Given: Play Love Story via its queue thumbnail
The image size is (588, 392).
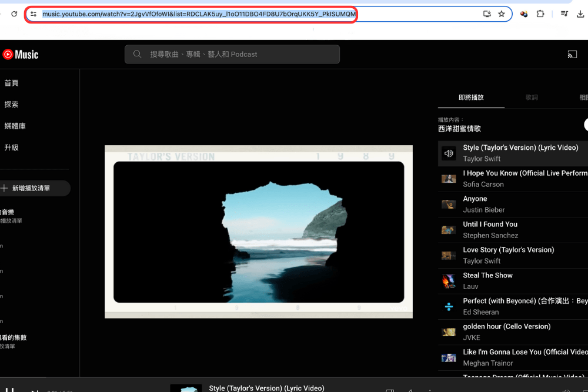Looking at the screenshot, I should 449,255.
